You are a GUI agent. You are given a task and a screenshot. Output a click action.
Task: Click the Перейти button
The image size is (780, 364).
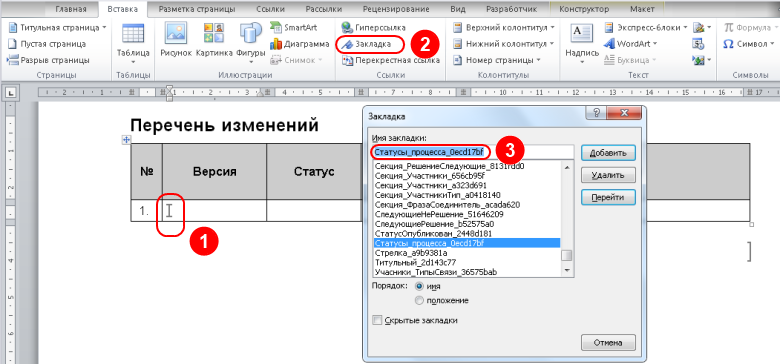[x=609, y=197]
